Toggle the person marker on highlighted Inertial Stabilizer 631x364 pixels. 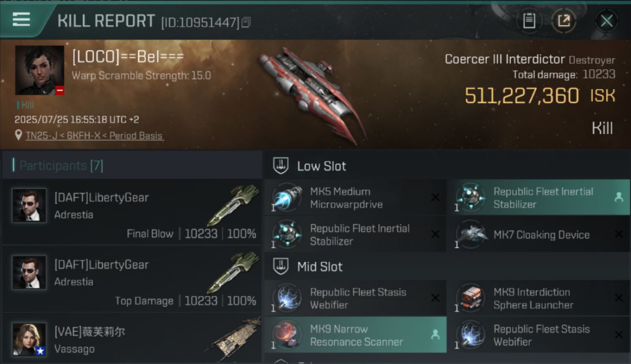(x=619, y=197)
